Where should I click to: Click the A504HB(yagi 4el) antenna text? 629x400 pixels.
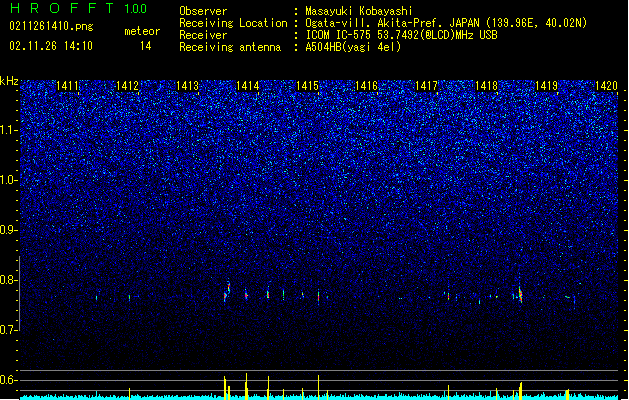tap(353, 47)
